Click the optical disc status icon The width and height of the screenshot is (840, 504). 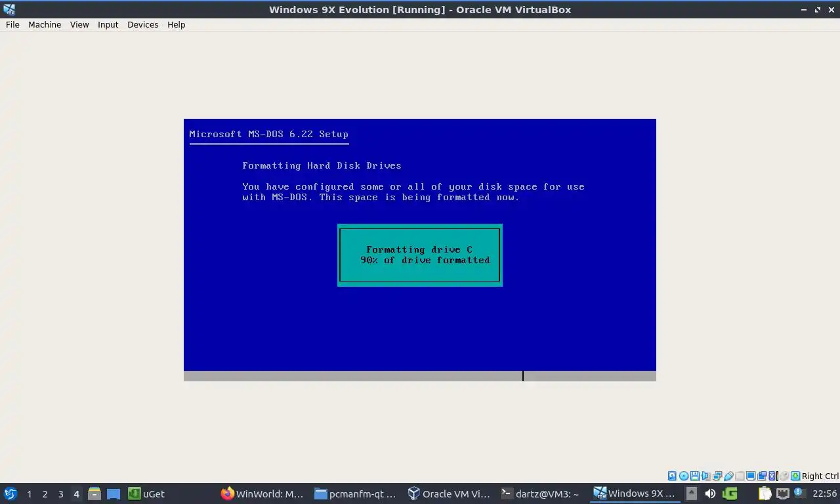coord(684,476)
